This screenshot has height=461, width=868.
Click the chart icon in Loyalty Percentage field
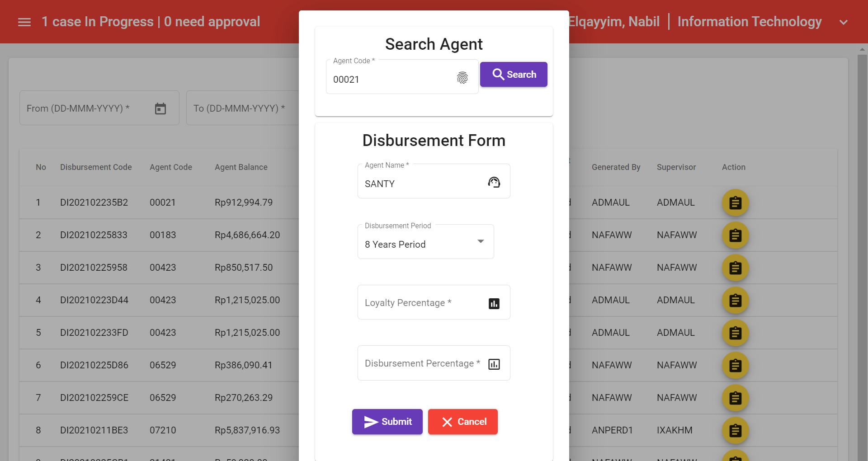(494, 303)
